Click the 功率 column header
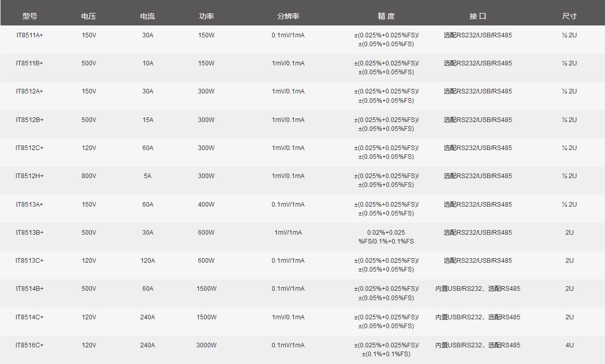Viewport: 605px width, 364px height. point(206,16)
